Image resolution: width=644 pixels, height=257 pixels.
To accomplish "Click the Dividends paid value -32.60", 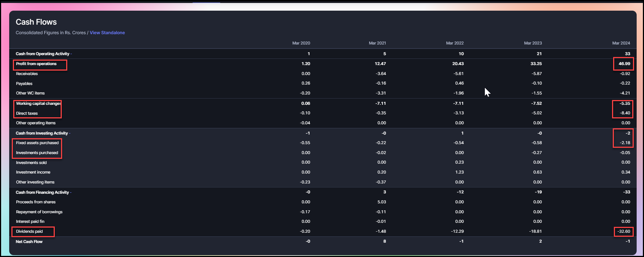I will pos(624,231).
